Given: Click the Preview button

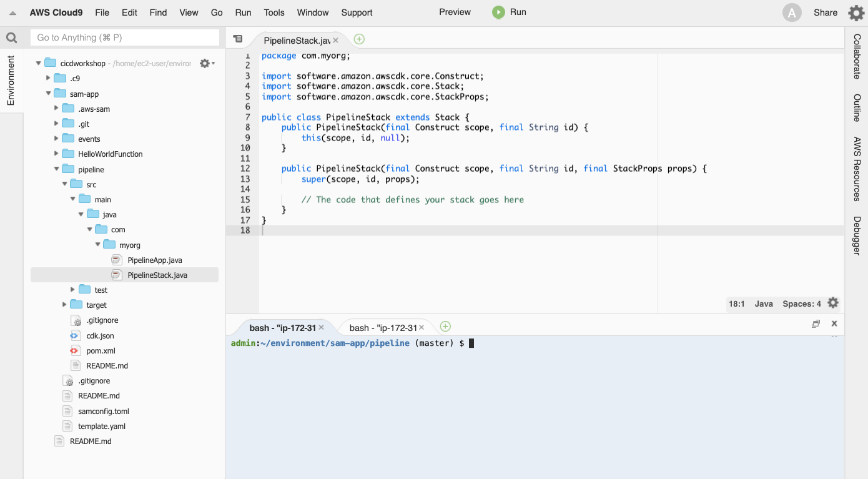Looking at the screenshot, I should pyautogui.click(x=455, y=12).
